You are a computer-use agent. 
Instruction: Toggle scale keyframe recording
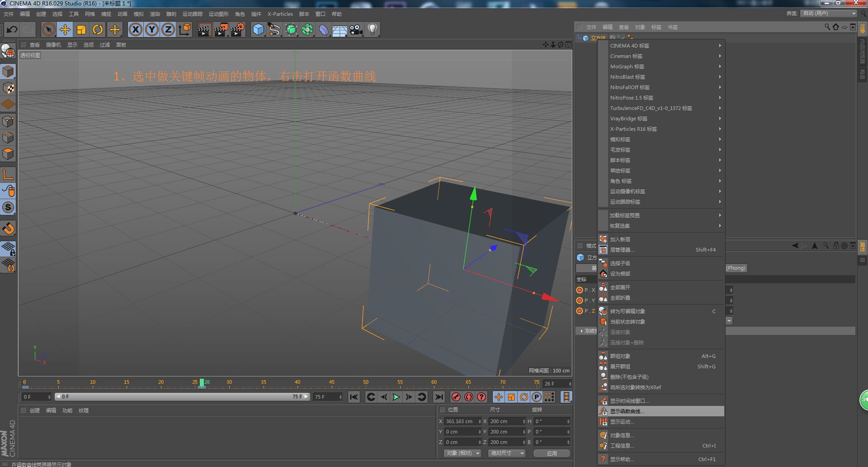tap(511, 397)
